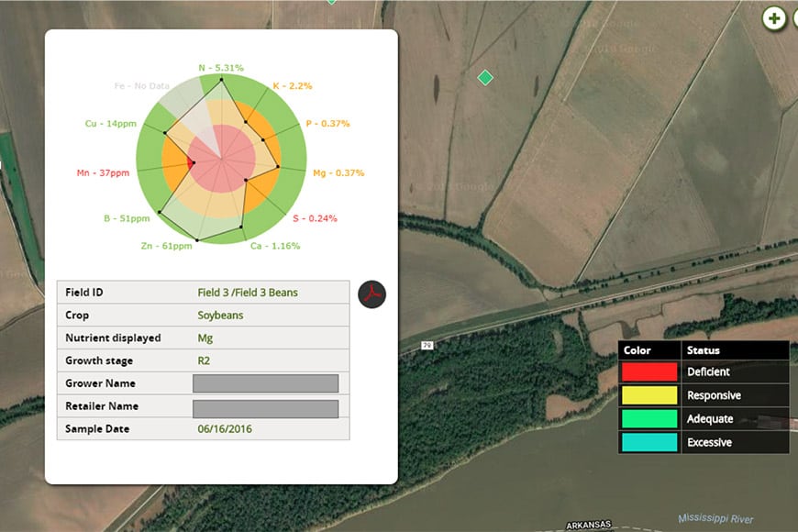The width and height of the screenshot is (798, 532).
Task: Select the Mg - 0.37% nutrient label
Action: point(338,172)
